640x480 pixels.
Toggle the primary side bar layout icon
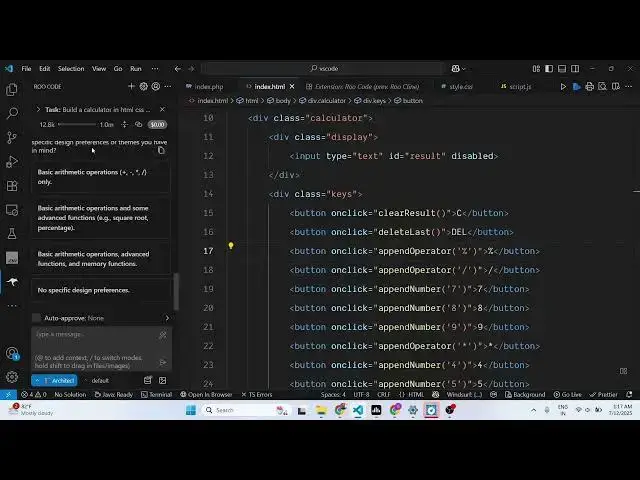(x=549, y=69)
